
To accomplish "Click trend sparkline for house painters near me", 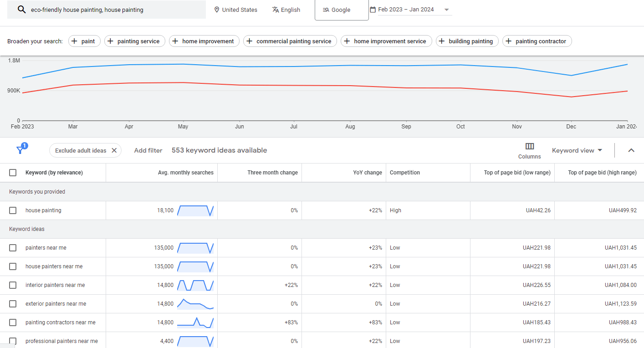I will coord(195,266).
